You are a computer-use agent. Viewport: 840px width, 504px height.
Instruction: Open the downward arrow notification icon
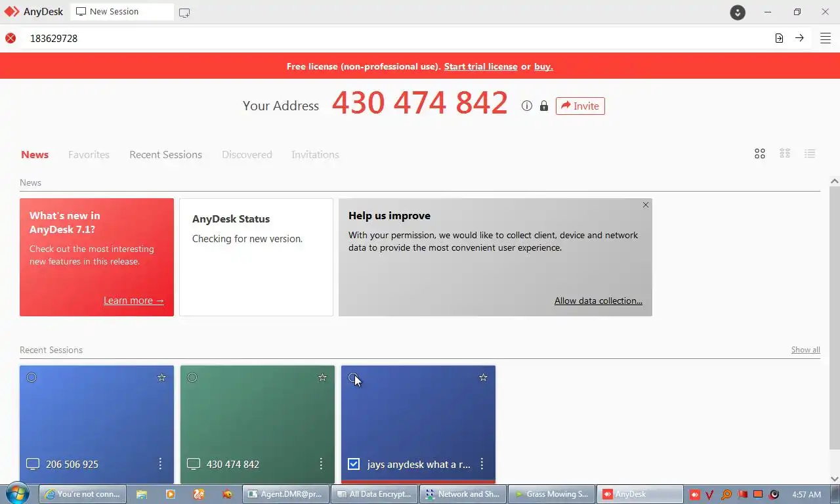[x=738, y=12]
